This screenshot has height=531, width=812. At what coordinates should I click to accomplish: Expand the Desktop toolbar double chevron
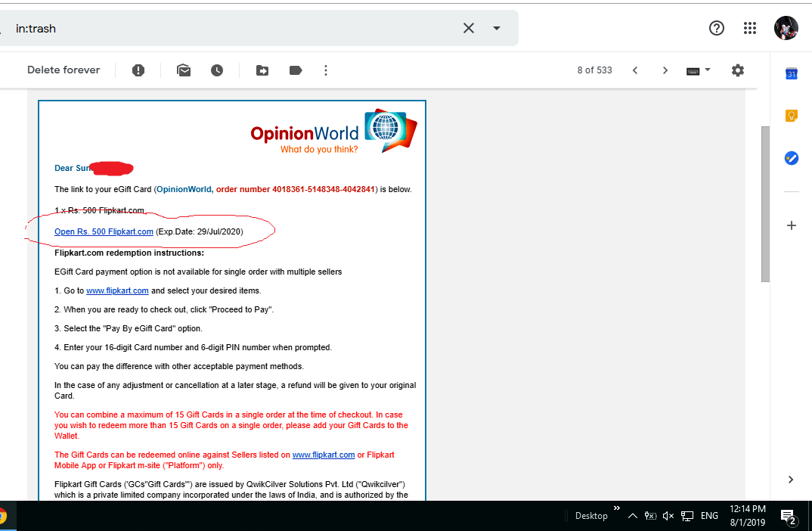pos(617,508)
